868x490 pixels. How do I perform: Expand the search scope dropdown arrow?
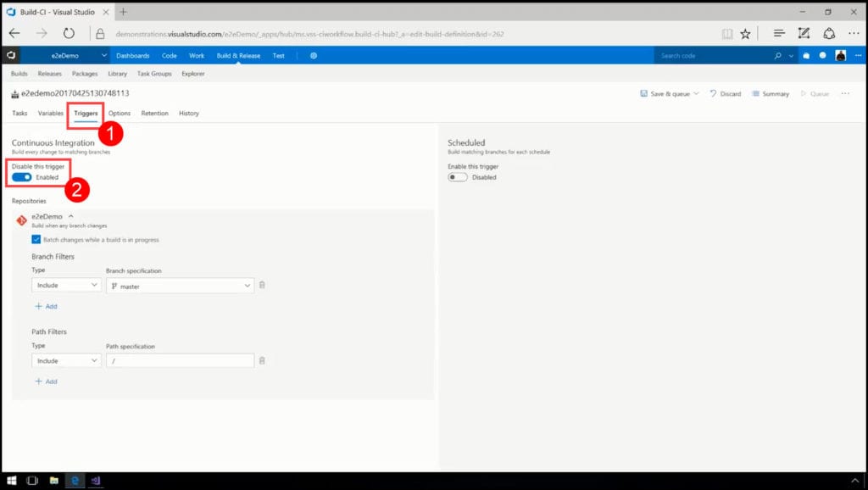coord(791,56)
